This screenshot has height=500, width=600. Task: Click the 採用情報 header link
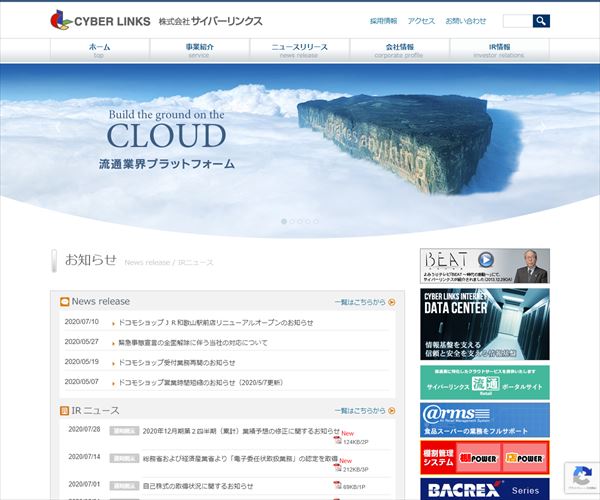click(x=383, y=21)
